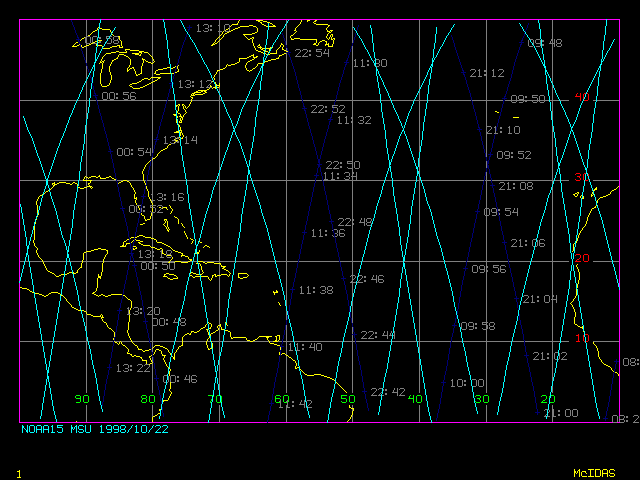Click the 21:12 time label
This screenshot has height=480, width=640.
(487, 73)
